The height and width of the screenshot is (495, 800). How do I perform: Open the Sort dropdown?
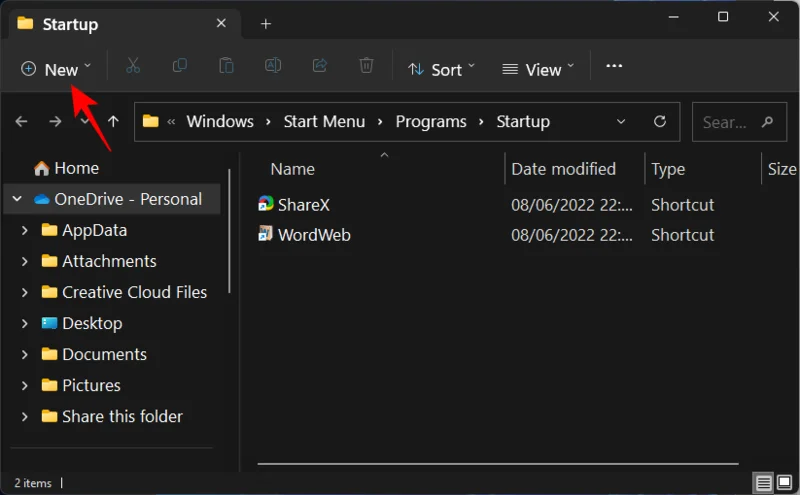441,69
